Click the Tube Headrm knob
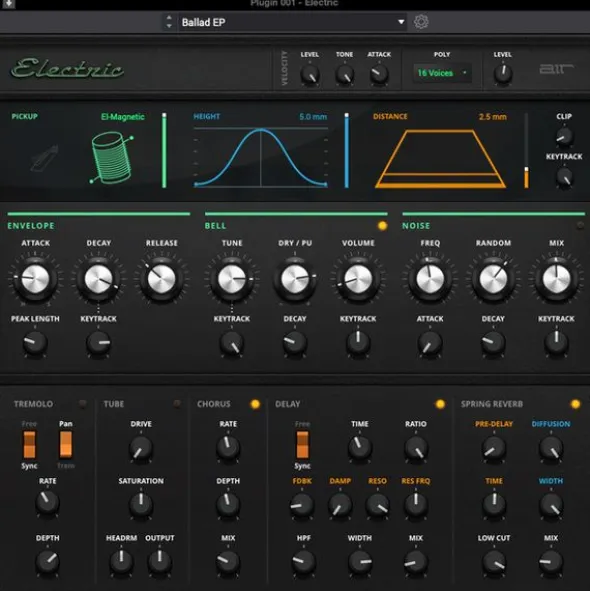Viewport: 590px width, 591px height. tap(121, 562)
